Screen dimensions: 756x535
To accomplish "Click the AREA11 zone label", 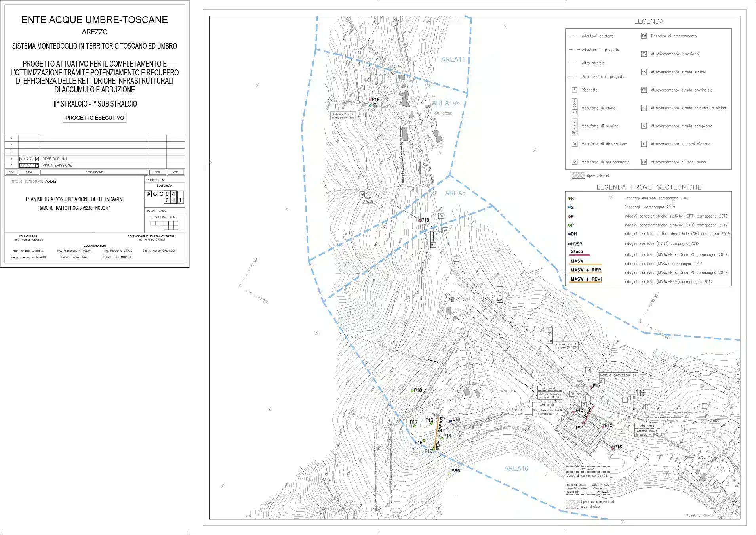I will (453, 59).
